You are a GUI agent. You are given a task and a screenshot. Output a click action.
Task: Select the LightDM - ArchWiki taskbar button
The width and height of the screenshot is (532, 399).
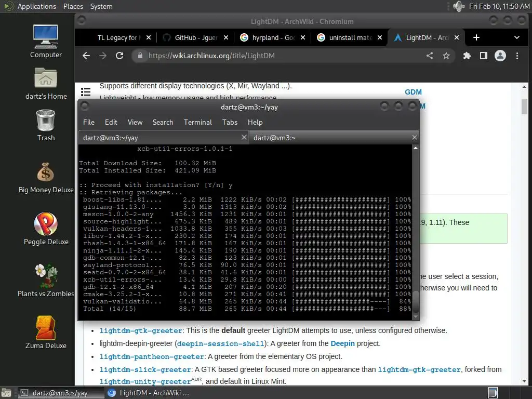coord(148,393)
